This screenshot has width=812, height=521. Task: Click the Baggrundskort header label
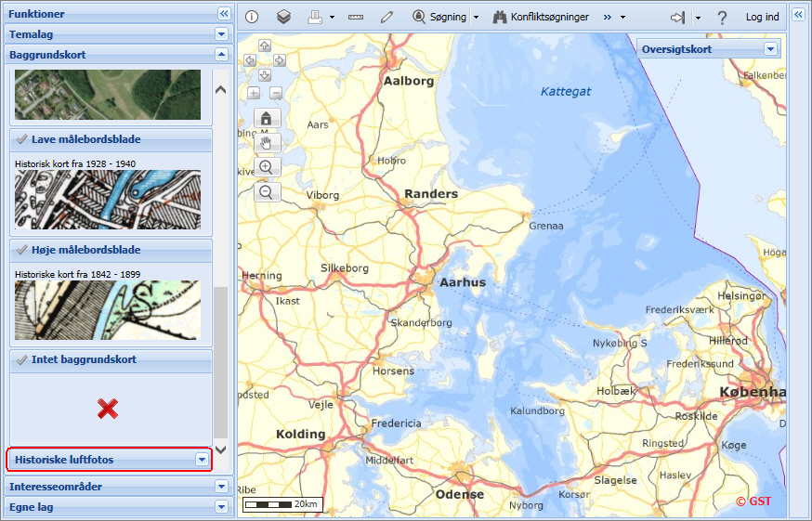point(47,55)
